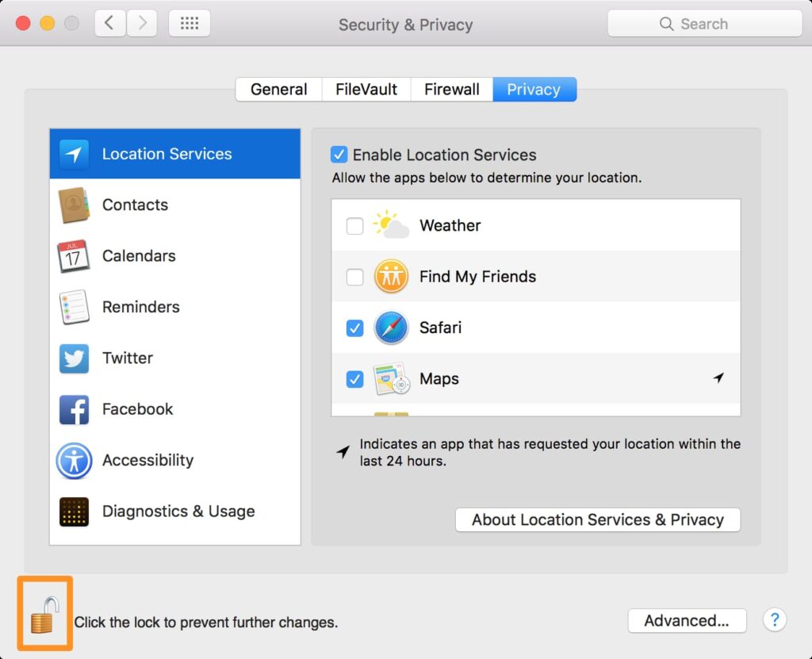Open the FileVault tab

tap(366, 89)
